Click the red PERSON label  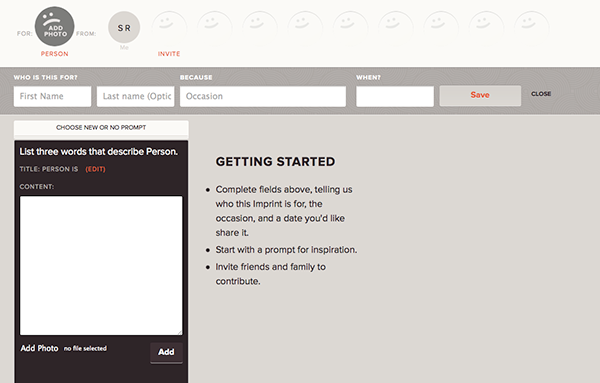[55, 54]
